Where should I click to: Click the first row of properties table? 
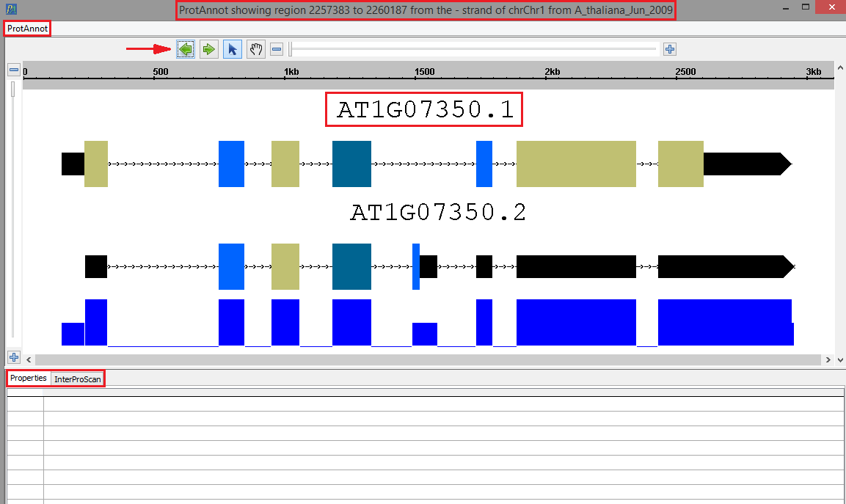(x=425, y=404)
